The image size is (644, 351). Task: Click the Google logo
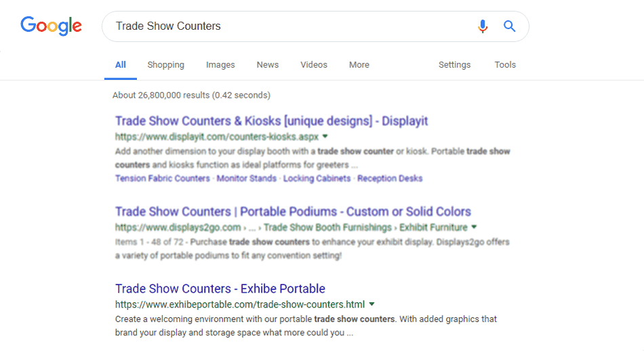(x=52, y=26)
